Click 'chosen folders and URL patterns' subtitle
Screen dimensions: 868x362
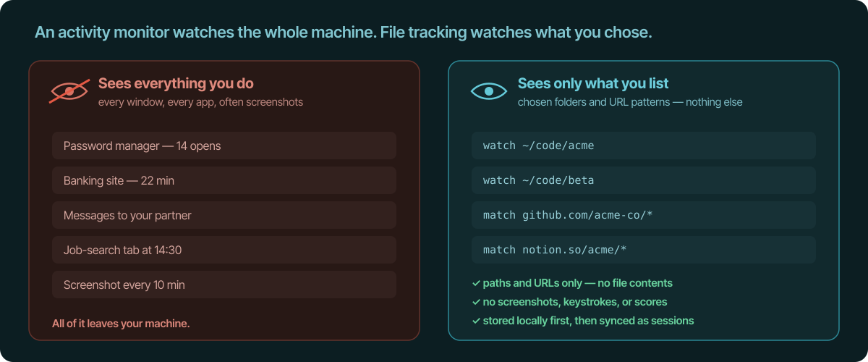pos(630,102)
